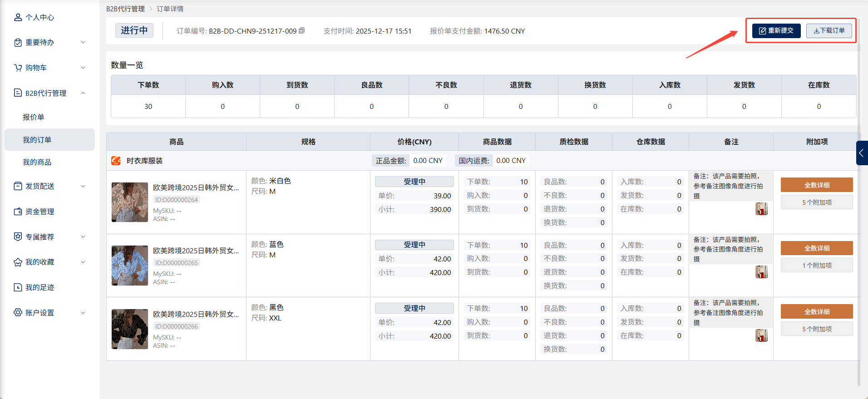Click the 资金管理 wallet icon

coord(18,212)
